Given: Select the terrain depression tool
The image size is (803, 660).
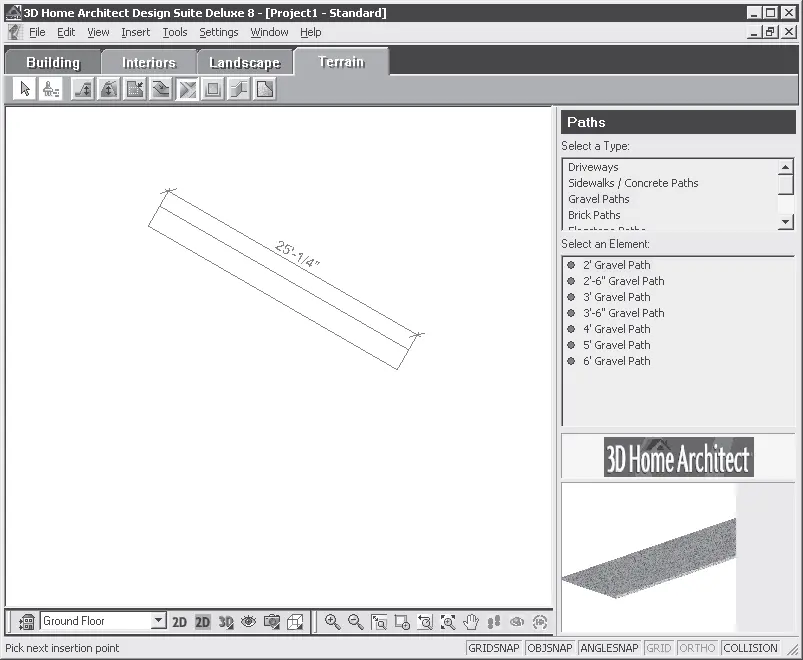Looking at the screenshot, I should click(161, 89).
